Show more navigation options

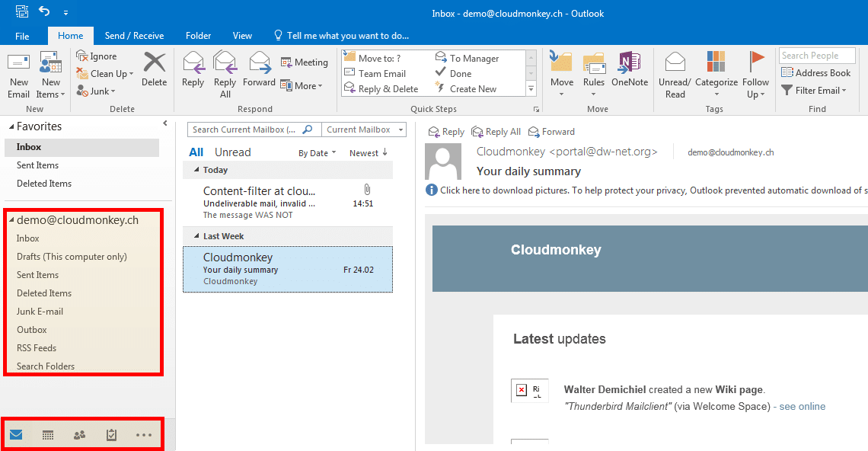tap(144, 435)
